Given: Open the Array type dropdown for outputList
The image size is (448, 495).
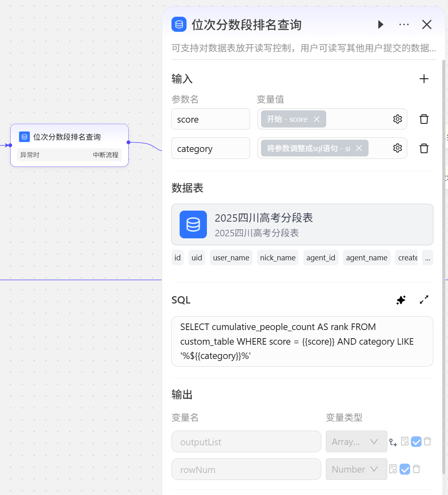Looking at the screenshot, I should coord(356,442).
